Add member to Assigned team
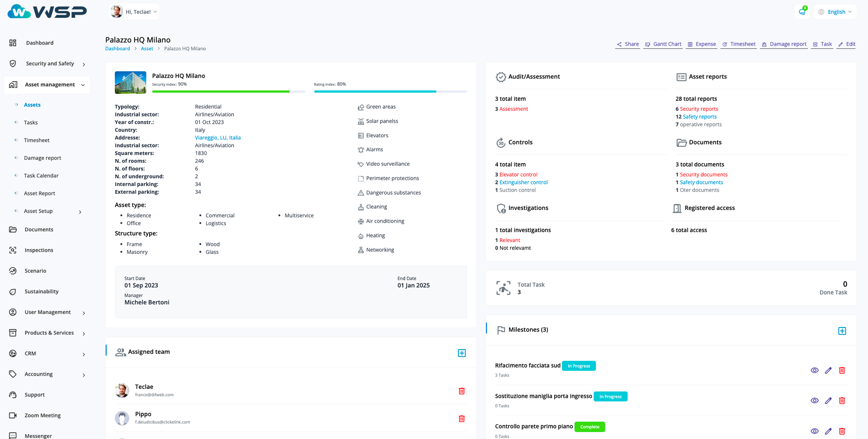868x439 pixels. (x=462, y=353)
